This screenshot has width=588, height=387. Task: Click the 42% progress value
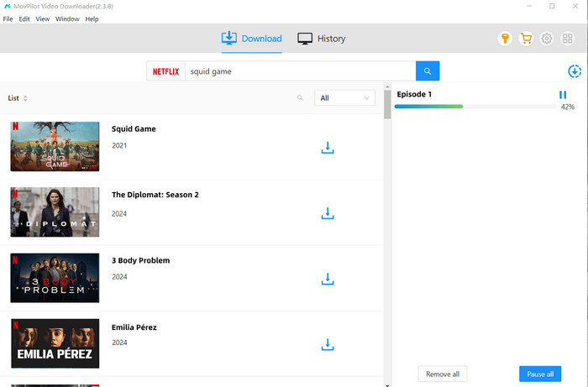coord(567,107)
